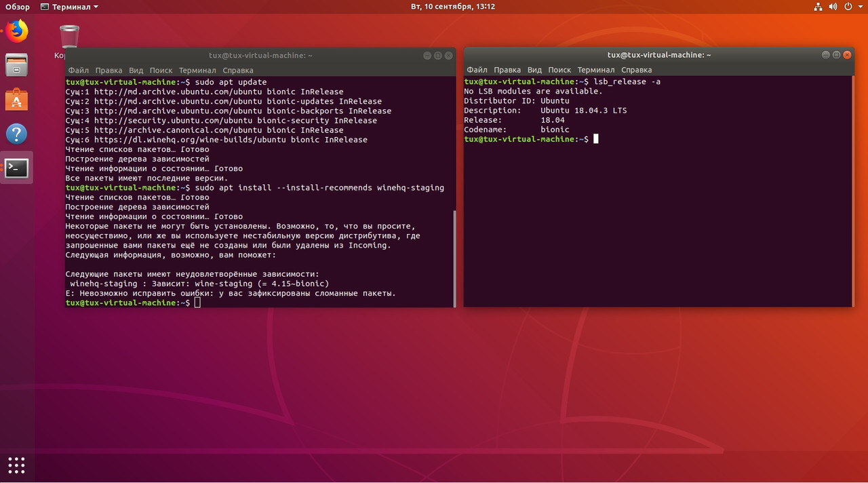Click the Сущ:1 md.archive.ubuntu.com bionic line
The height and width of the screenshot is (483, 868).
coord(204,92)
